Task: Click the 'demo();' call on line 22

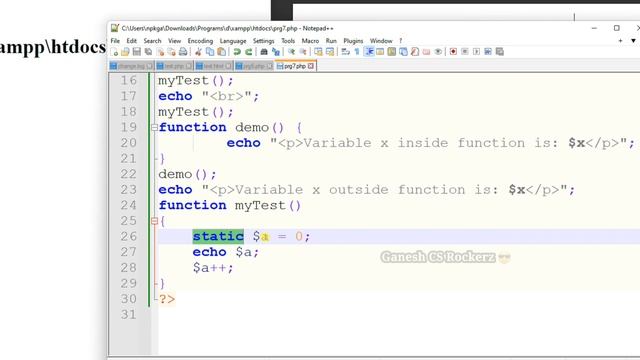Action: coord(187,174)
